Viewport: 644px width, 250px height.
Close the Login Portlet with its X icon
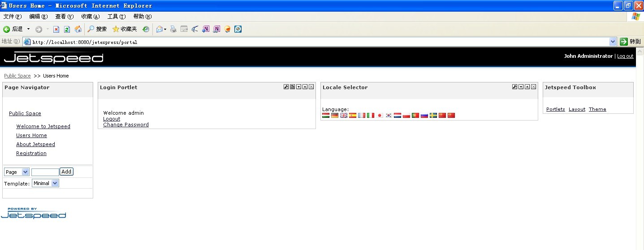pyautogui.click(x=311, y=87)
